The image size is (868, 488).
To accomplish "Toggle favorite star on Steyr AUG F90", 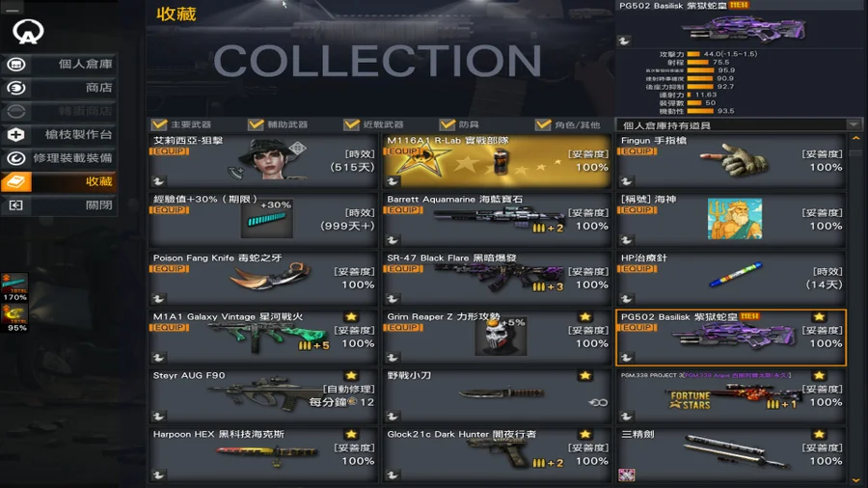I will [x=351, y=376].
